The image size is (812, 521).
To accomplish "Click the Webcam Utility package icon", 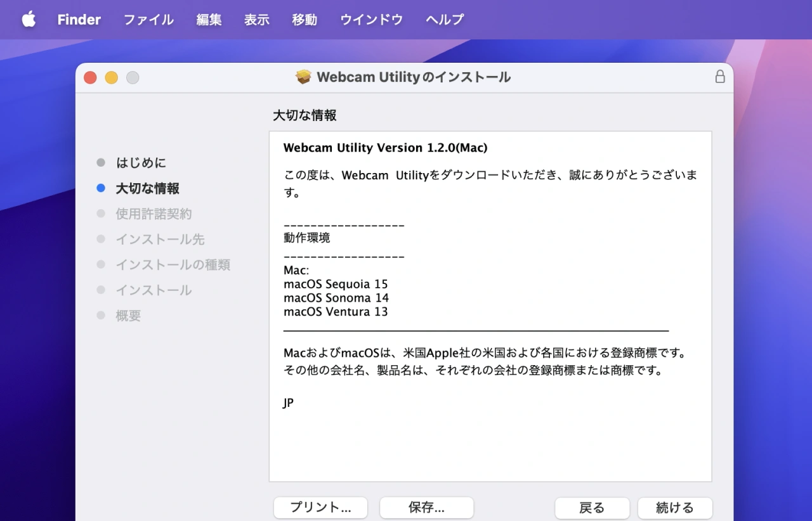I will click(x=304, y=77).
